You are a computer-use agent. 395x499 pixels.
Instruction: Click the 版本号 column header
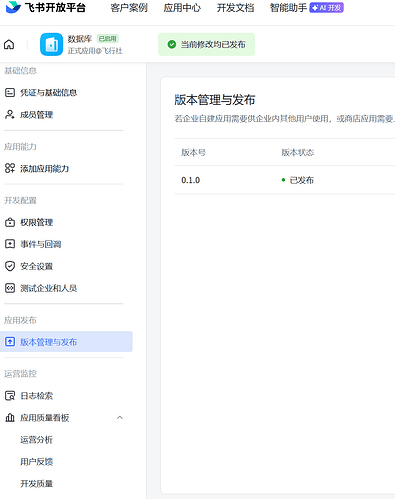(193, 152)
